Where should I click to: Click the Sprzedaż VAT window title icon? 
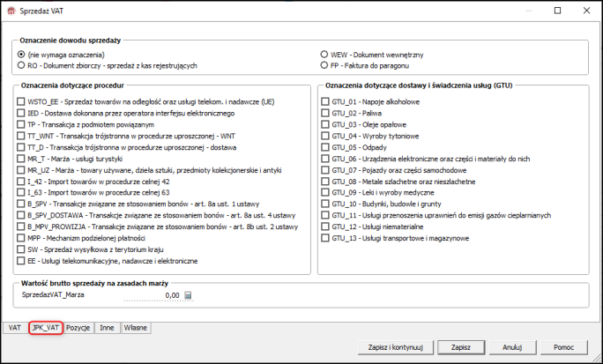pos(9,9)
